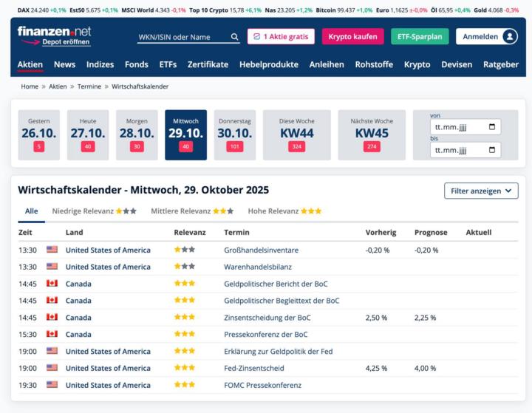
Task: Click the relevance stars for FOMC Pressekonferenz
Action: (185, 385)
